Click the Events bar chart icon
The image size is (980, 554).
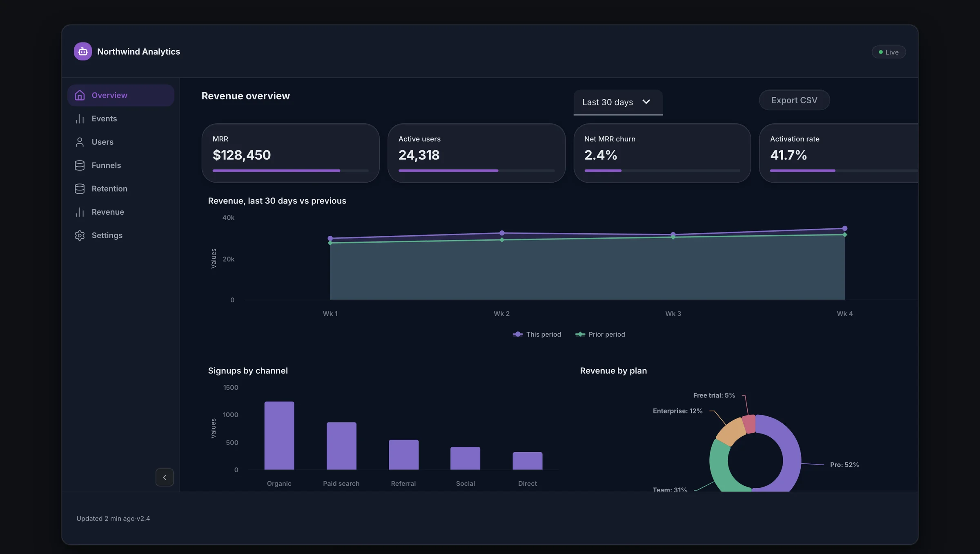(x=80, y=118)
